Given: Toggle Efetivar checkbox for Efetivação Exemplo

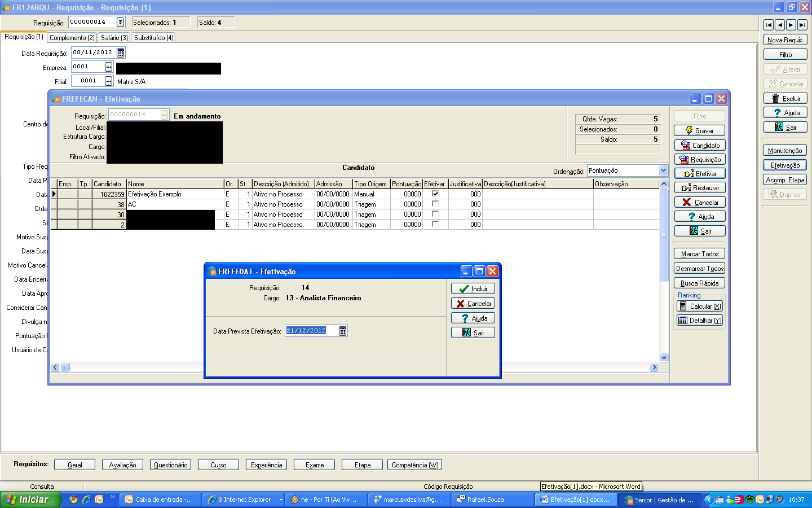Looking at the screenshot, I should click(435, 194).
